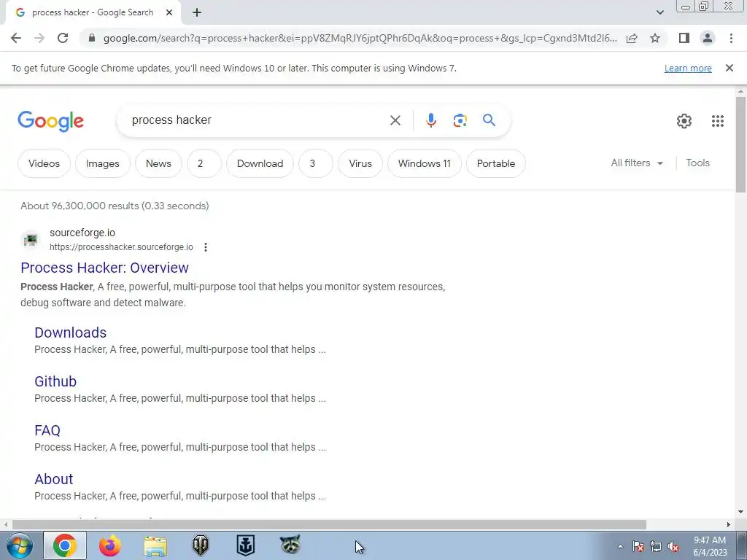Search by image with Lens icon
This screenshot has width=747, height=560.
pyautogui.click(x=460, y=120)
